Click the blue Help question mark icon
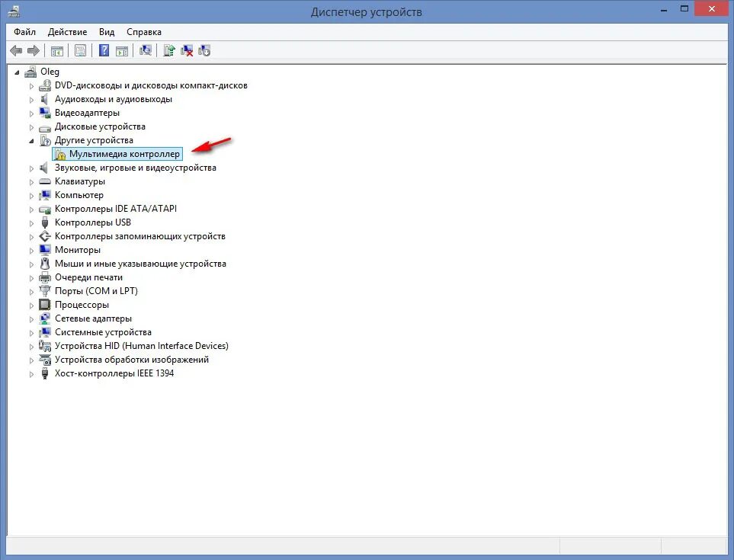 click(104, 50)
